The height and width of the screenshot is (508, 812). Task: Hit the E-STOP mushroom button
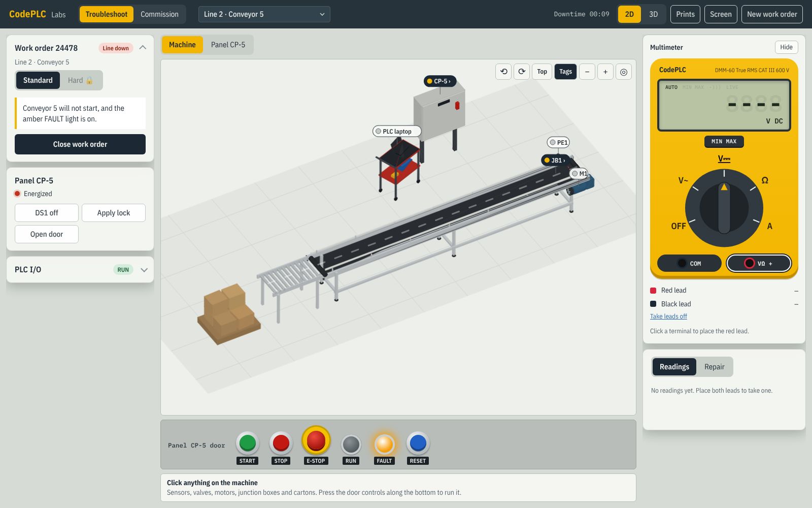pyautogui.click(x=316, y=440)
